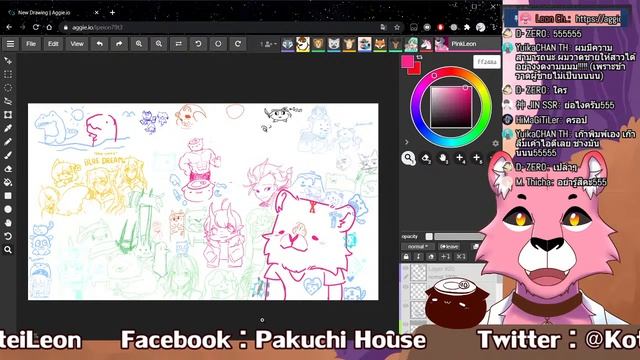Open a new browser tab

point(112,13)
